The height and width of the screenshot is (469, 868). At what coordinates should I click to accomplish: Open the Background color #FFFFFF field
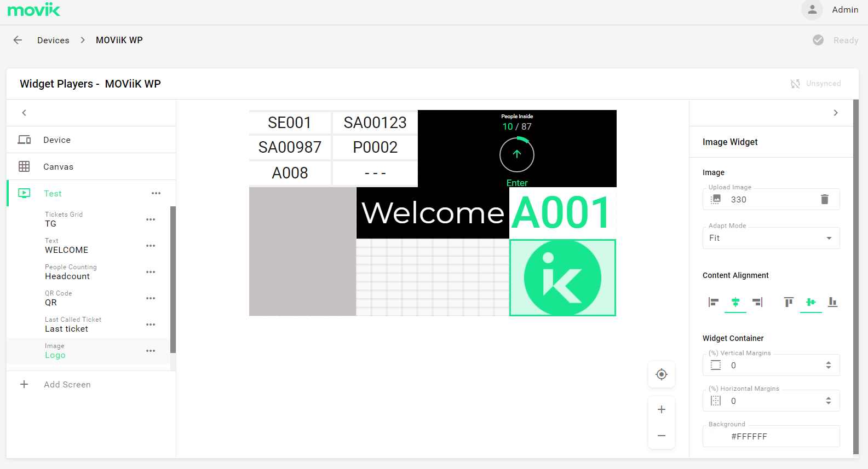pyautogui.click(x=771, y=436)
